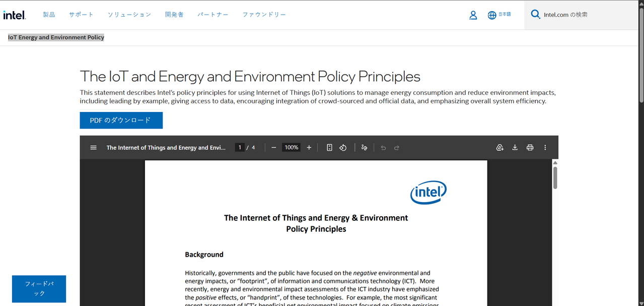Click the 'The IoT and Energy and Environment Policy Principles' heading
The height and width of the screenshot is (306, 644).
(x=250, y=77)
